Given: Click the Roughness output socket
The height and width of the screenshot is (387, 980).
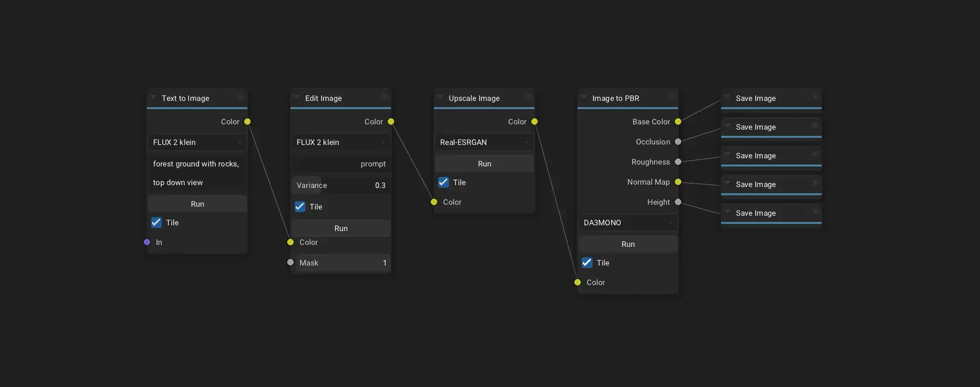Looking at the screenshot, I should [x=678, y=162].
